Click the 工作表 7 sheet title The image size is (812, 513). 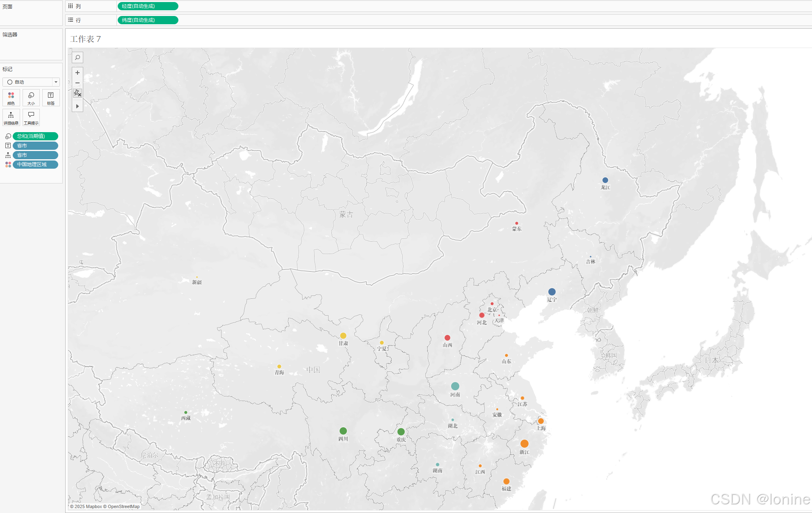click(85, 39)
